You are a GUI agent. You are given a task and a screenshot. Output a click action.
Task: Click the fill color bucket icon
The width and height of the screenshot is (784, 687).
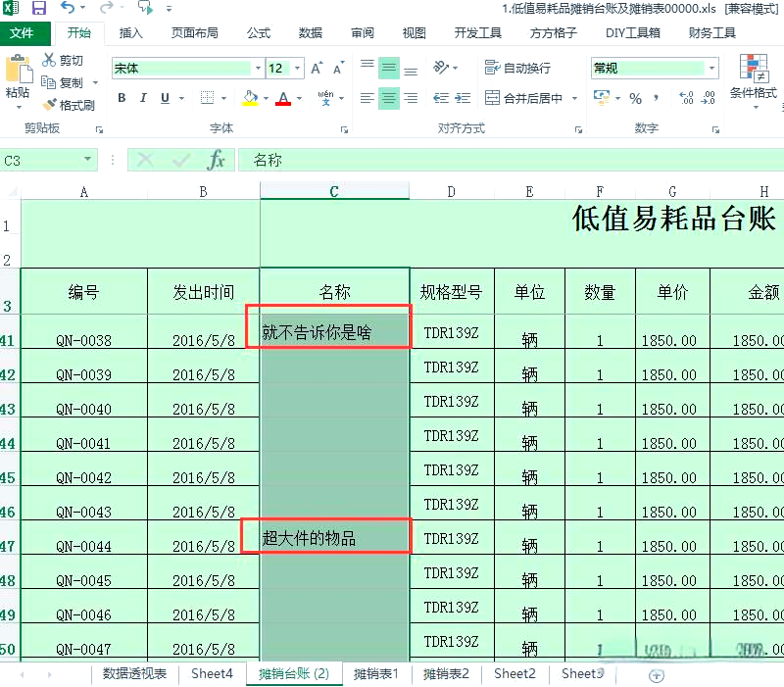(x=250, y=97)
